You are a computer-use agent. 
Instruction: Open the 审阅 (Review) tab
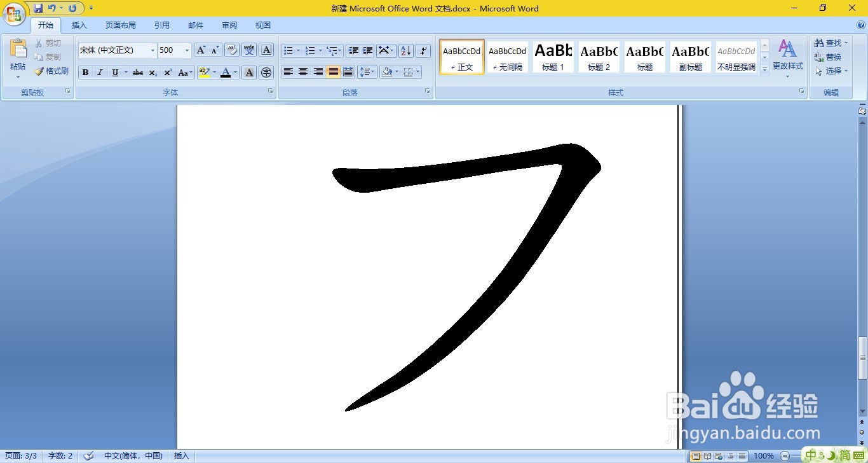[x=229, y=25]
